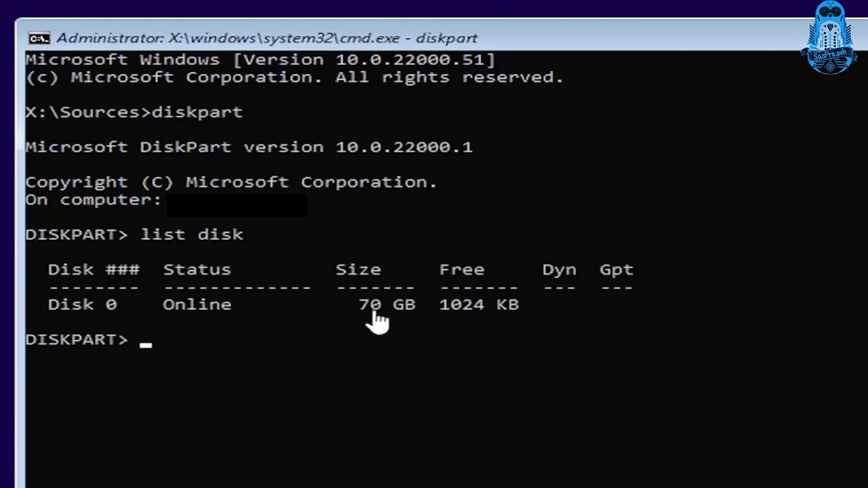Click the 'Dyn' column header
The image size is (868, 488).
pos(559,270)
